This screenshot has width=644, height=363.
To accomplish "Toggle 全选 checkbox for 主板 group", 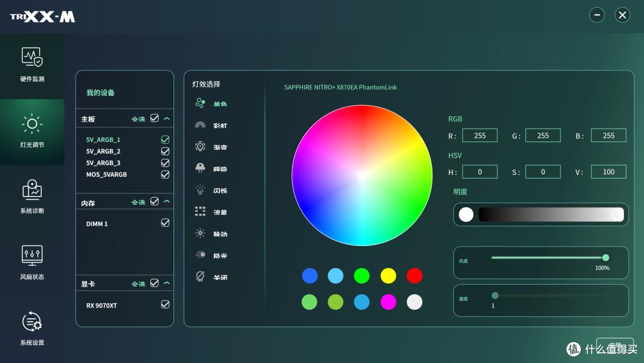I will tap(154, 118).
